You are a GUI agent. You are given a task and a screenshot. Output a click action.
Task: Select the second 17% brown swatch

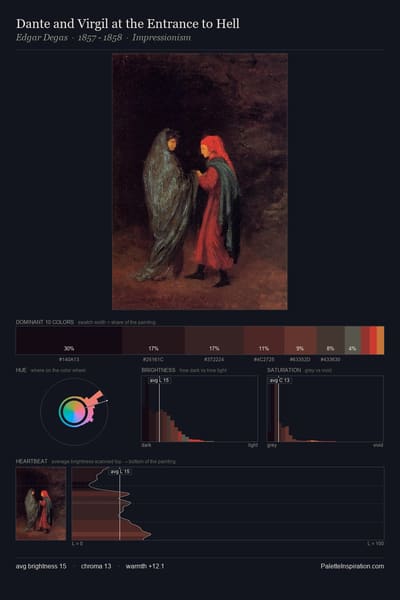(214, 340)
